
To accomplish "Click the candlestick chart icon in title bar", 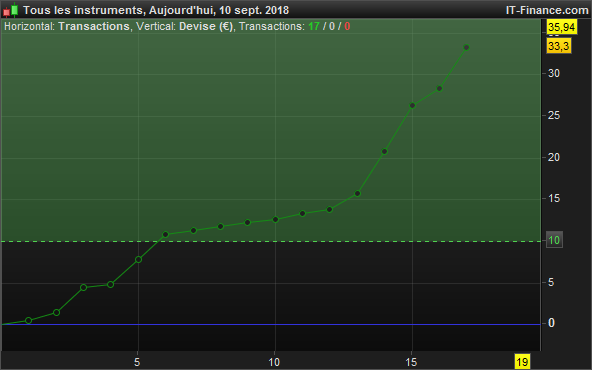I will click(x=11, y=10).
